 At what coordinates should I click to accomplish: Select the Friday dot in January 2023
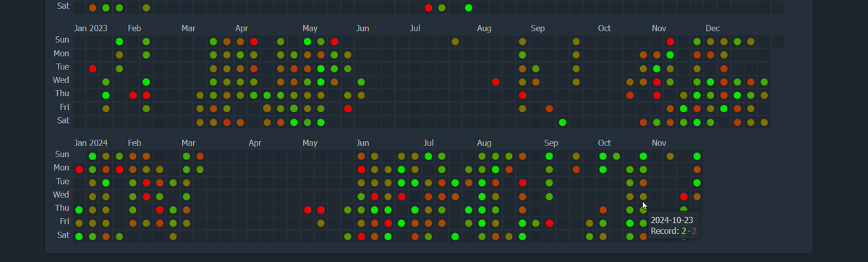106,109
